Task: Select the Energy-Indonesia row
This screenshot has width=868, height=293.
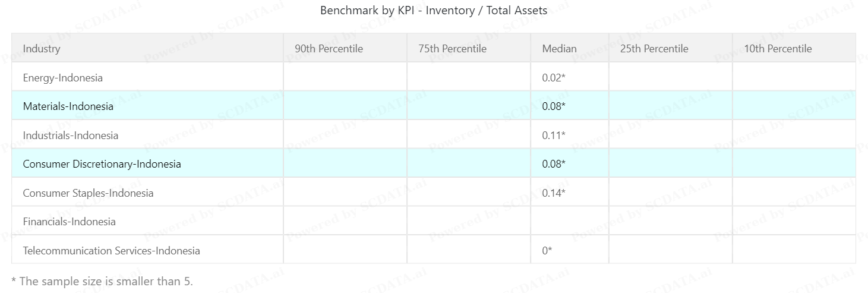Action: click(x=63, y=78)
